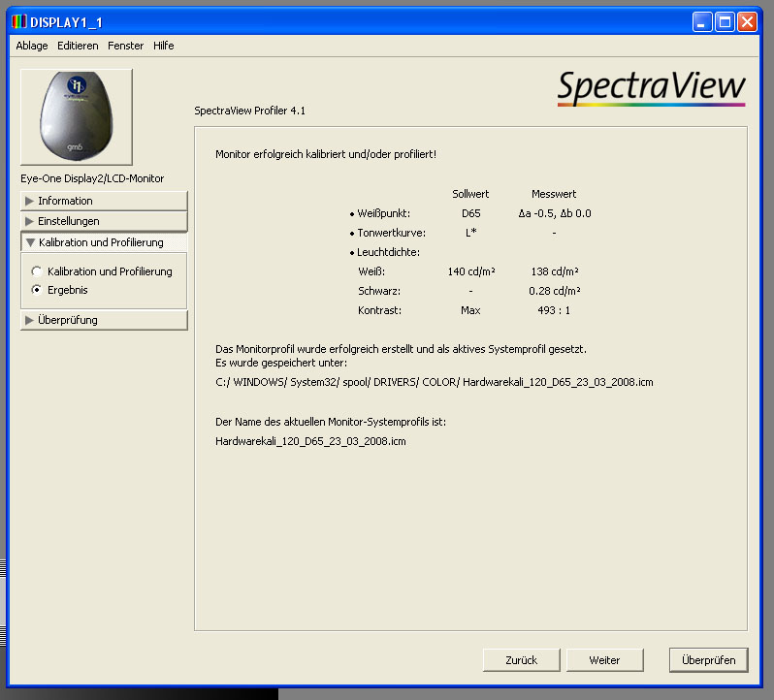Expand the Überprüfung section
Viewport: 774px width, 700px height.
point(104,320)
